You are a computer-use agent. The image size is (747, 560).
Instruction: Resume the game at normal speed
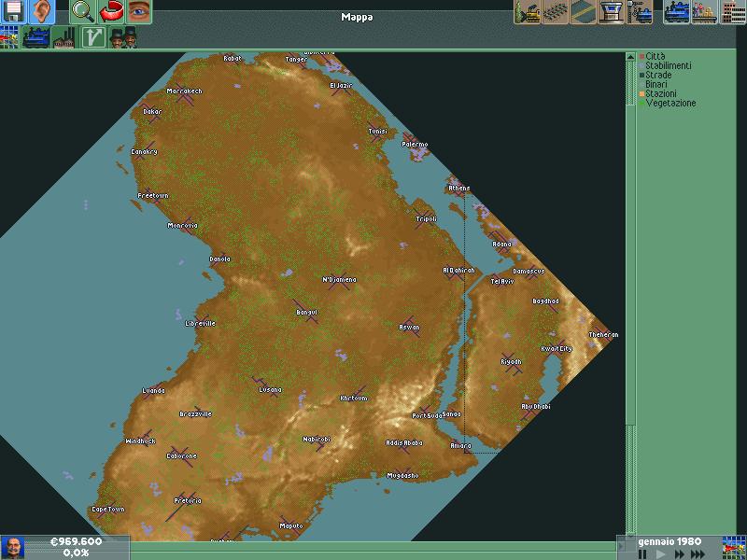660,554
